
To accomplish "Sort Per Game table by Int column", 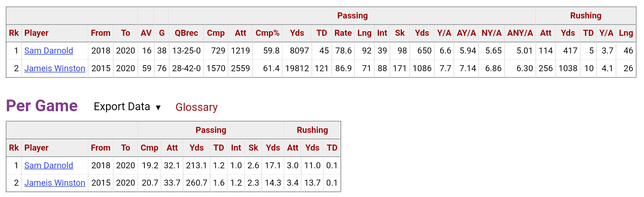I will (236, 148).
